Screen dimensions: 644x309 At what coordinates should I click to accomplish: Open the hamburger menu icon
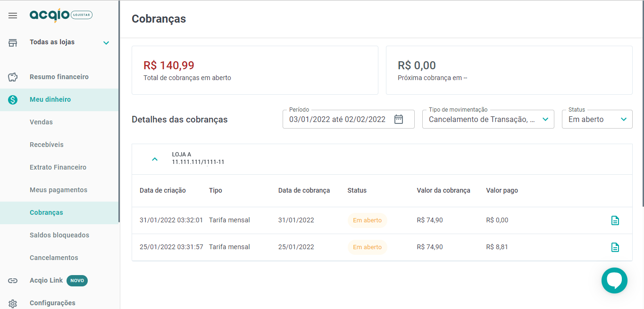click(13, 16)
